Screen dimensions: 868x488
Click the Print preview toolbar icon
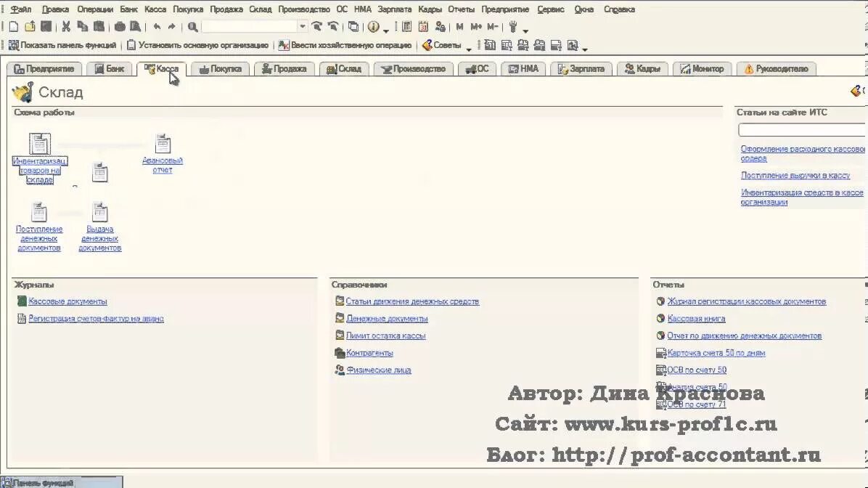tap(135, 27)
